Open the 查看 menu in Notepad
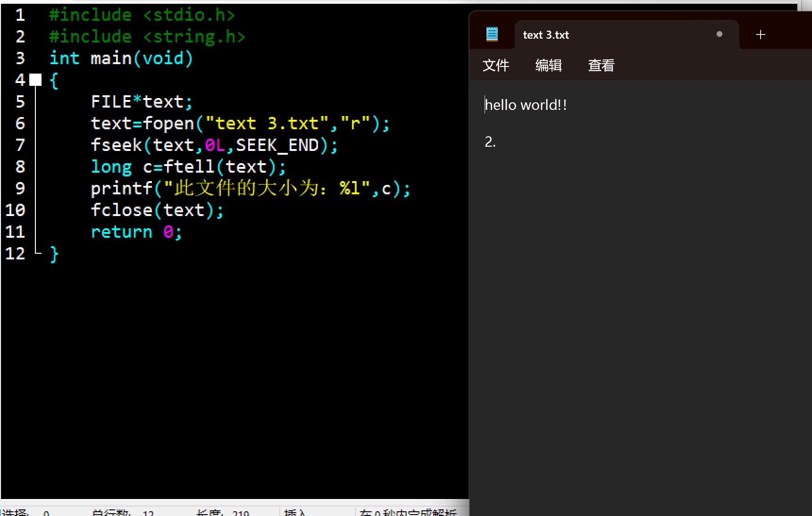This screenshot has height=516, width=812. click(x=602, y=65)
